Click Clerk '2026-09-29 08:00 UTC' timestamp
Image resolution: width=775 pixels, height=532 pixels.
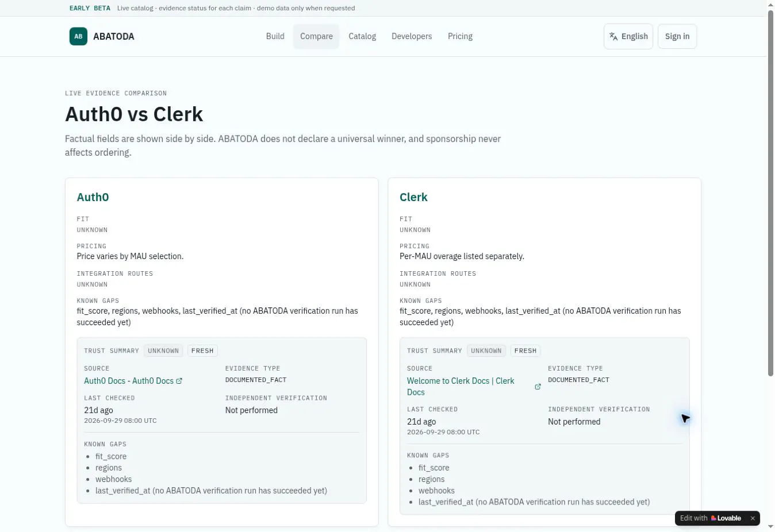click(443, 432)
